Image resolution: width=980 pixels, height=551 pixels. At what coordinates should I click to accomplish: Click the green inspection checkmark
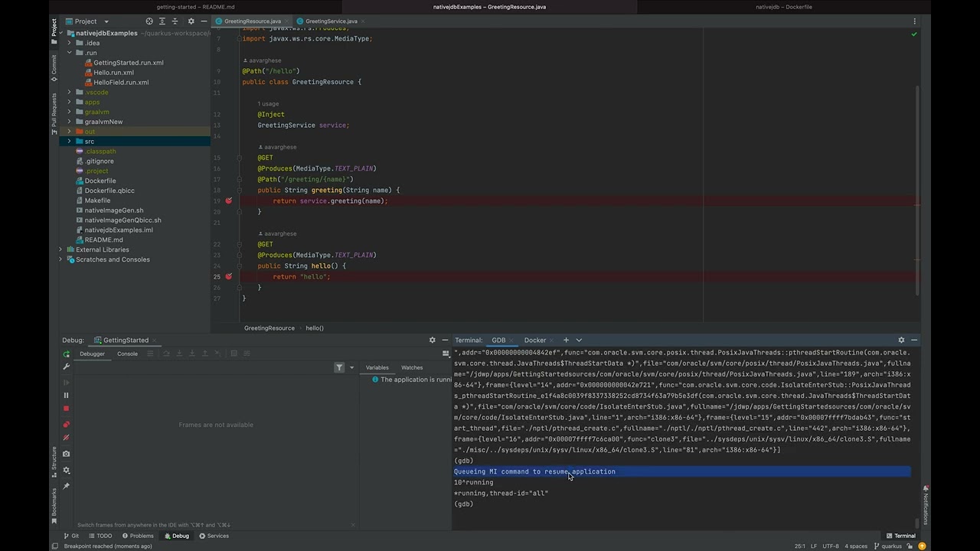(x=913, y=34)
